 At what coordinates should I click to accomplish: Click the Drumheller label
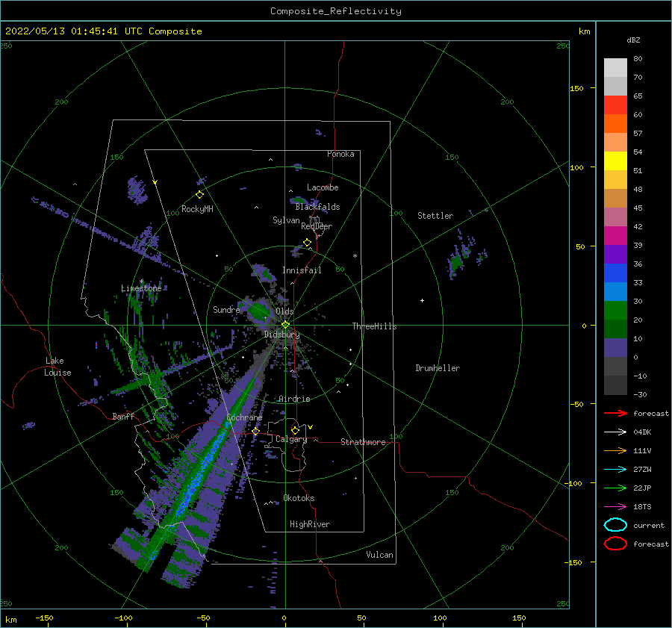[x=438, y=368]
